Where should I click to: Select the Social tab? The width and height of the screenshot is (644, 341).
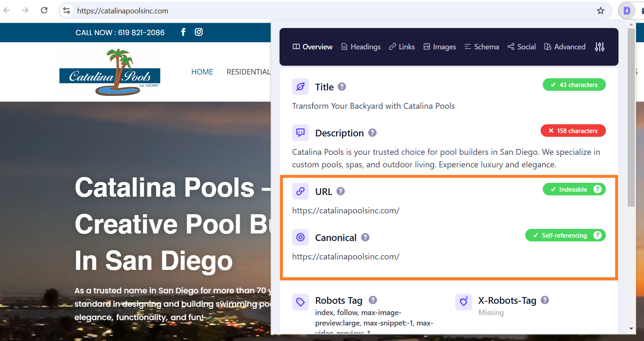tap(521, 47)
